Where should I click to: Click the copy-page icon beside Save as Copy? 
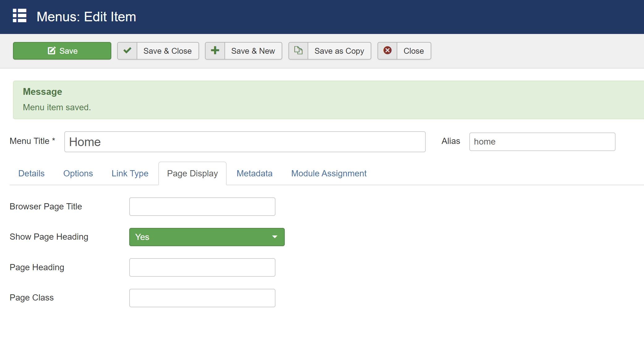pyautogui.click(x=298, y=51)
